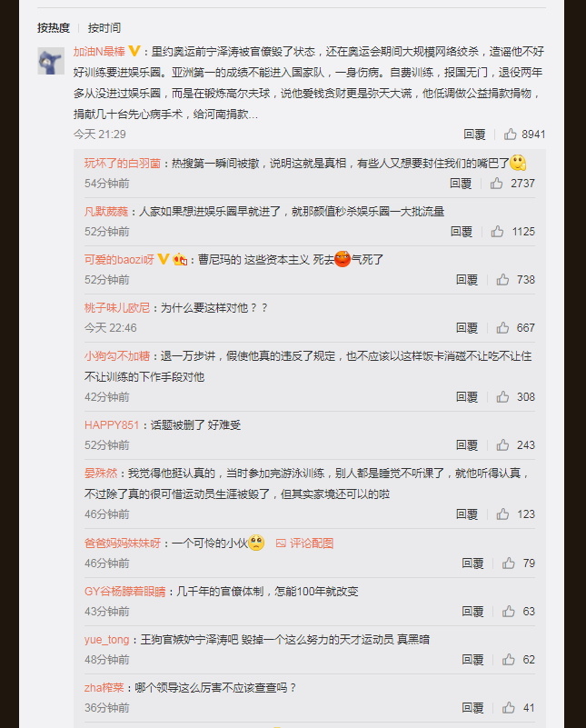Reply to 玩坏了的白羽菌's comment

click(461, 184)
